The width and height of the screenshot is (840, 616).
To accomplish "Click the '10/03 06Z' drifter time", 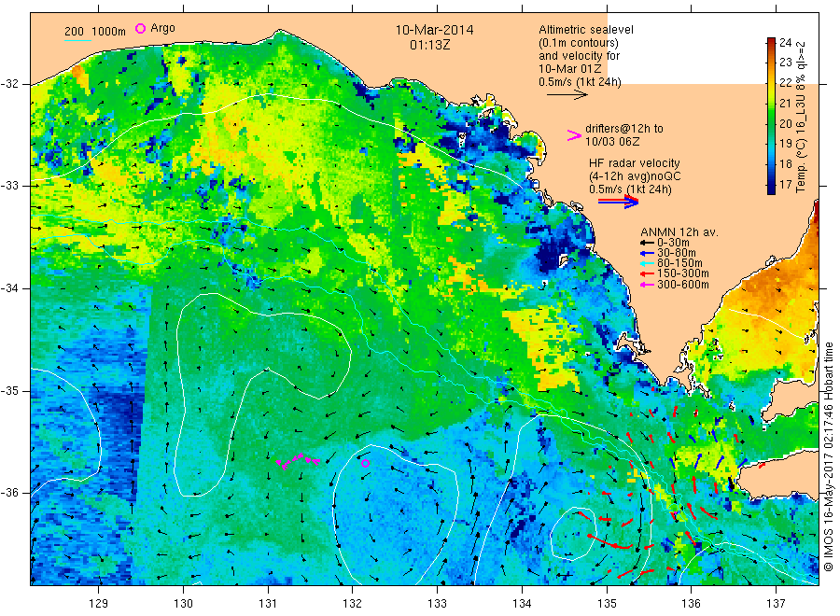I will click(611, 142).
